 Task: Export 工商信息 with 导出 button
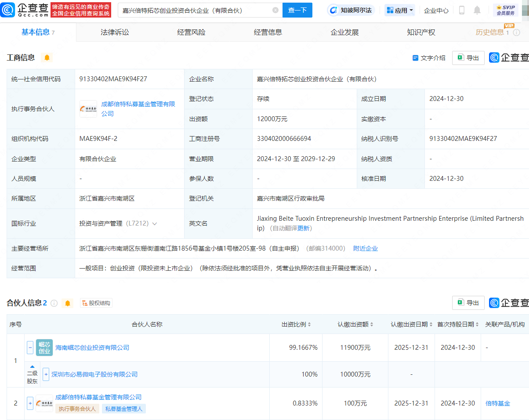point(468,58)
